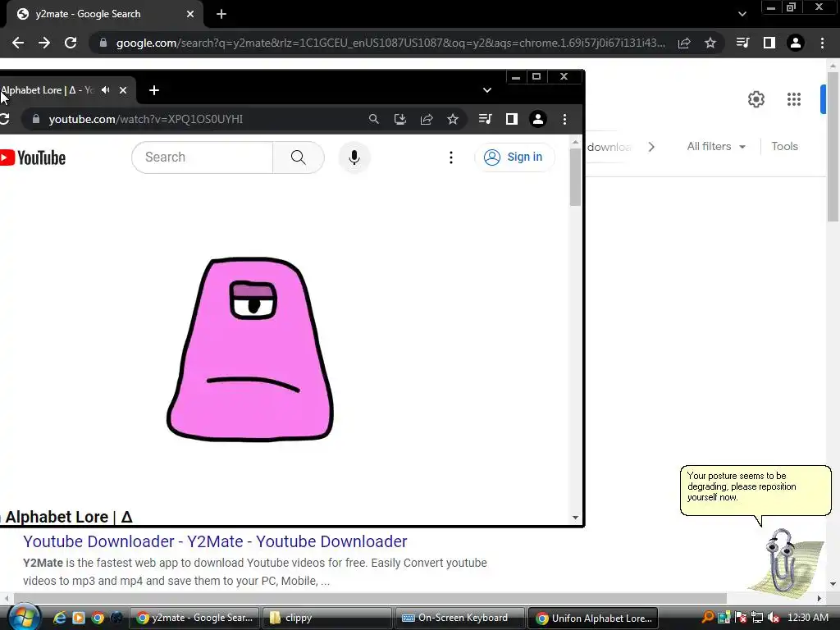This screenshot has width=840, height=630.
Task: Search YouTube with voice microphone
Action: tap(354, 157)
